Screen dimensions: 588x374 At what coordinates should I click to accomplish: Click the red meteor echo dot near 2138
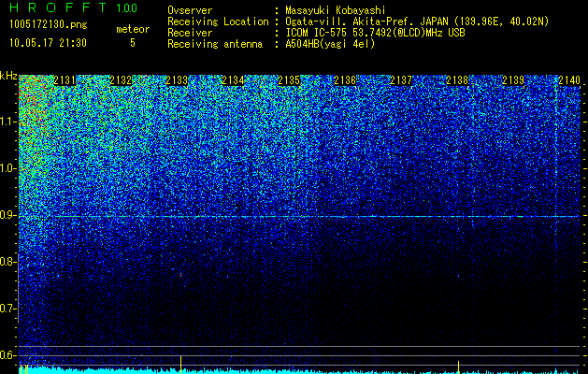pyautogui.click(x=458, y=276)
